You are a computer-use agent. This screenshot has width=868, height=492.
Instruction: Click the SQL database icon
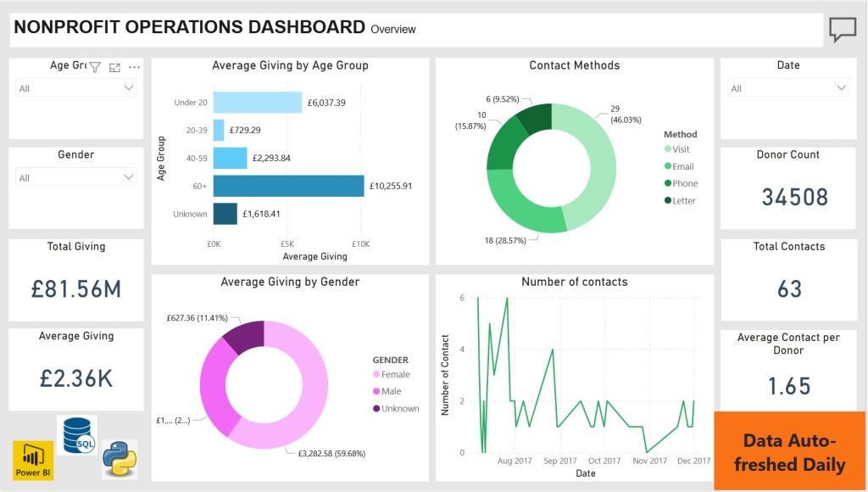coord(77,434)
